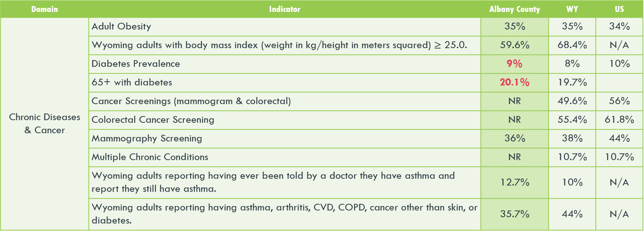Click the 59.6% Albany County value
The width and height of the screenshot is (644, 234).
[514, 45]
